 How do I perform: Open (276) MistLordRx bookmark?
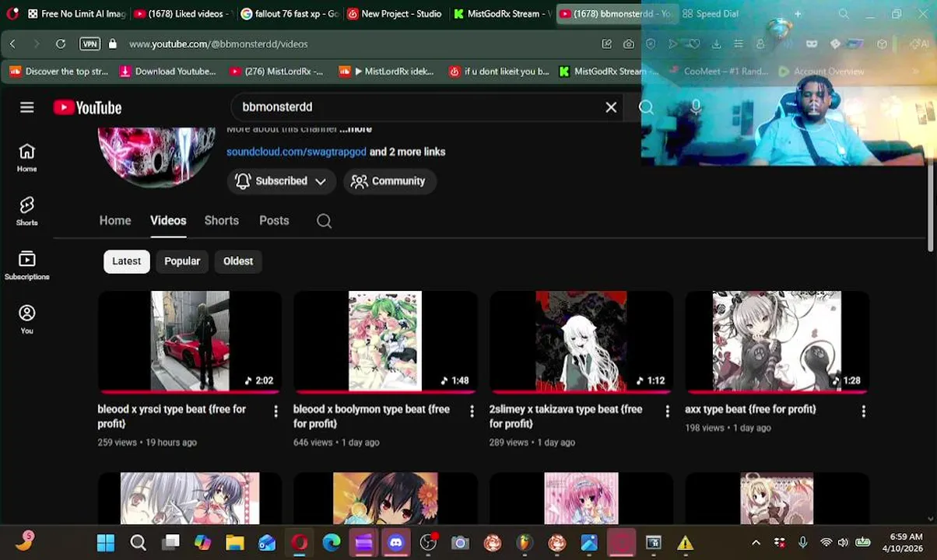(276, 72)
